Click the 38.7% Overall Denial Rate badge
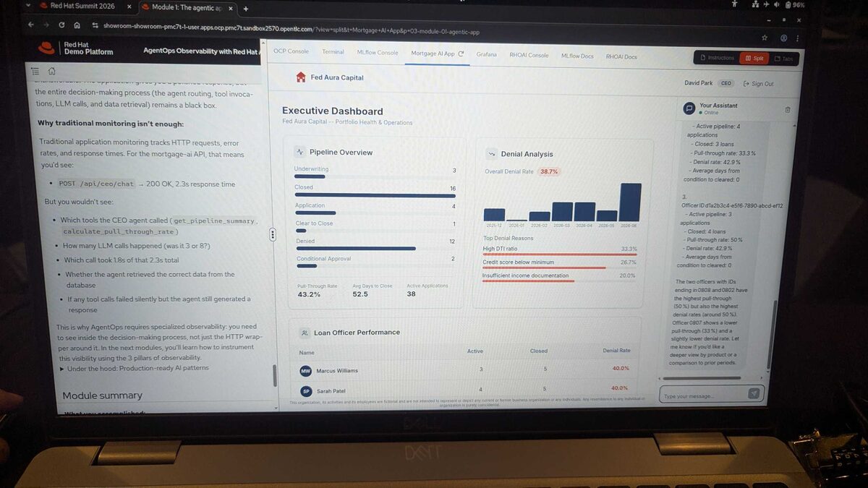This screenshot has height=488, width=868. click(x=549, y=172)
